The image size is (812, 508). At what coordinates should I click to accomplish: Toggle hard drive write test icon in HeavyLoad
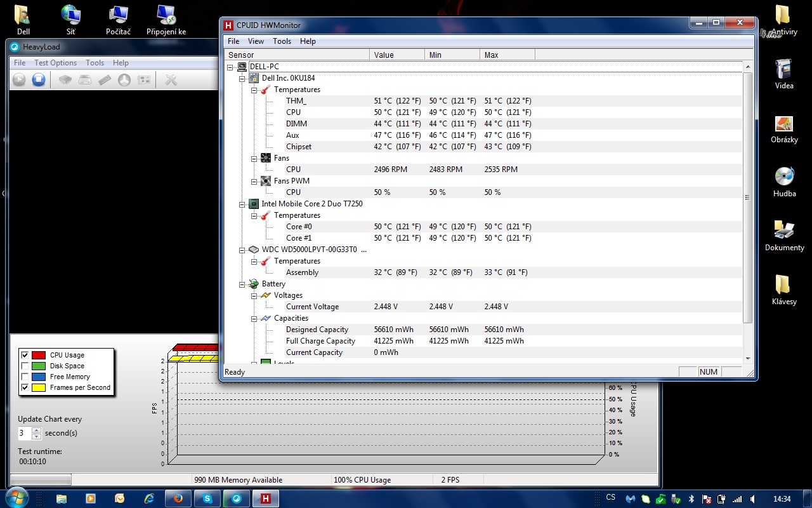(85, 80)
